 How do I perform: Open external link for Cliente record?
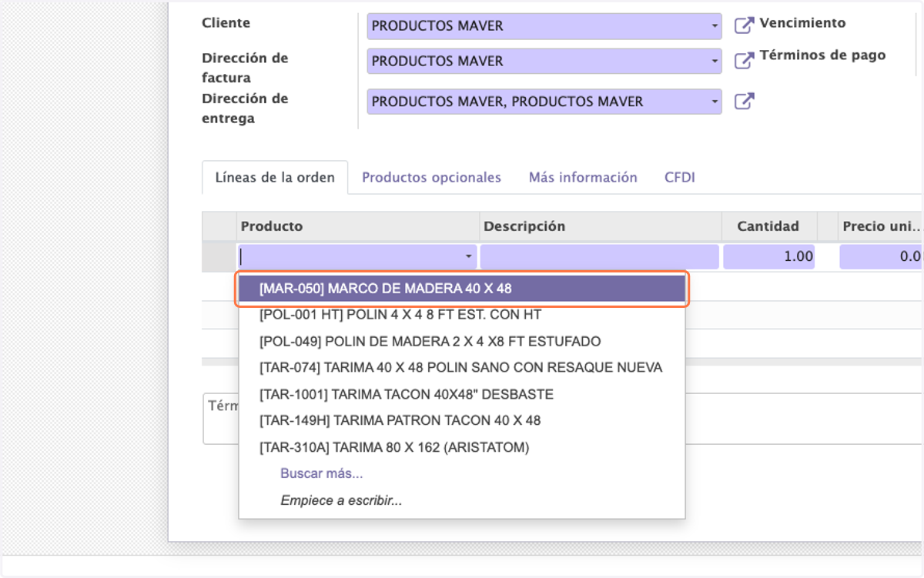click(x=743, y=25)
